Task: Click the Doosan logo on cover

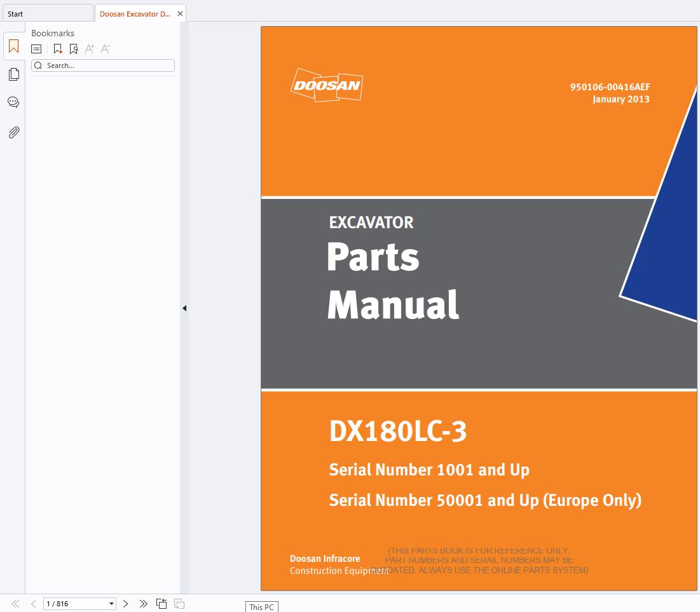Action: pos(327,85)
